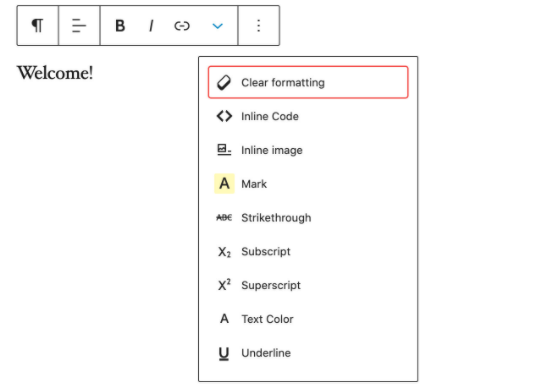Image resolution: width=560 pixels, height=392 pixels.
Task: Click the eraser icon for Clear formatting
Action: pyautogui.click(x=224, y=82)
